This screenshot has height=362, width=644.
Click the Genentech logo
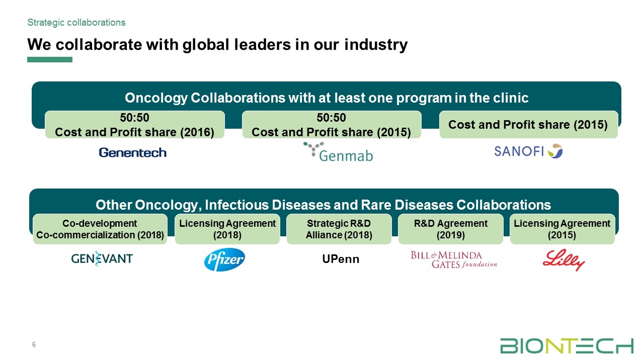click(132, 152)
